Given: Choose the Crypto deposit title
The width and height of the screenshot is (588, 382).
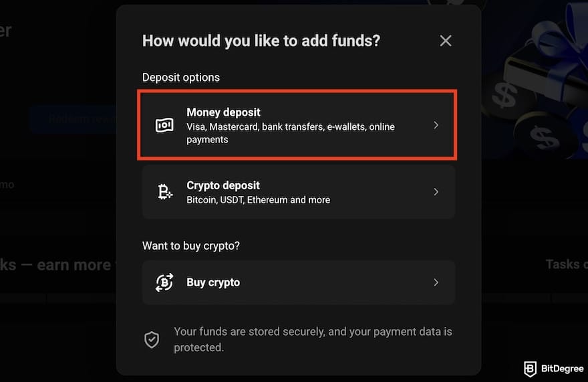Looking at the screenshot, I should pos(223,185).
